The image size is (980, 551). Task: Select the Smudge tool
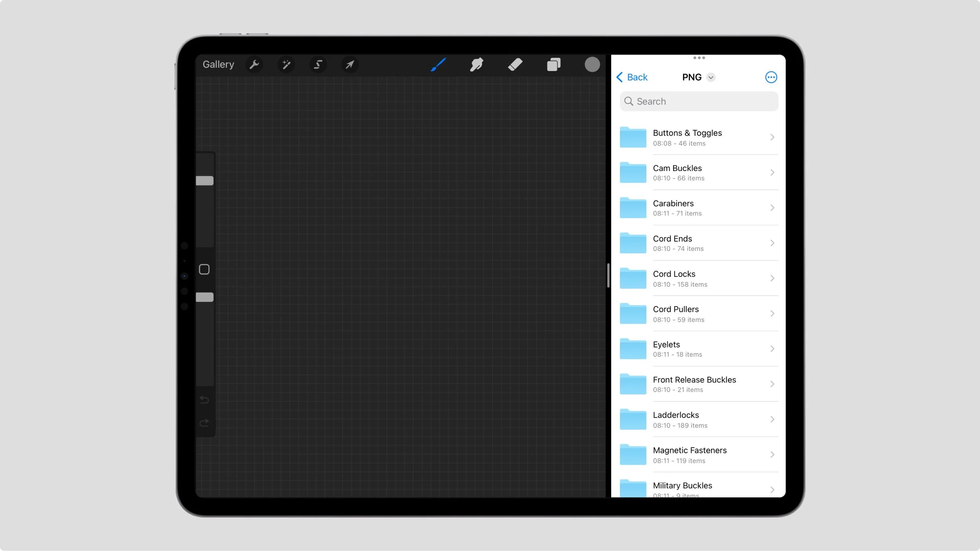tap(476, 64)
